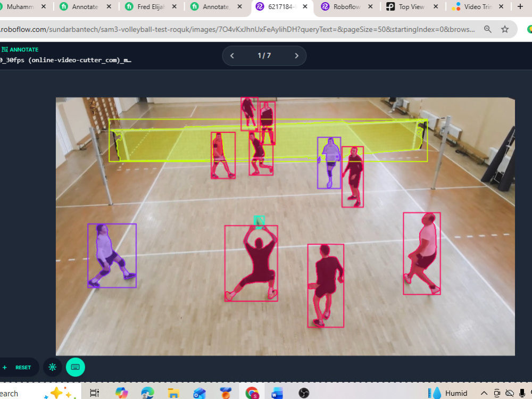Close the Top View browser tab
The image size is (532, 399).
pyautogui.click(x=436, y=6)
